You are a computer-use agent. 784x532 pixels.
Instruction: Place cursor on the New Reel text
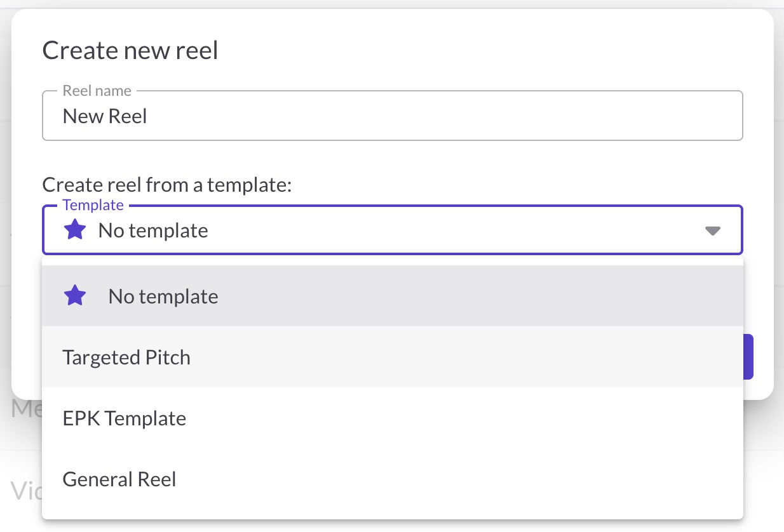point(105,116)
